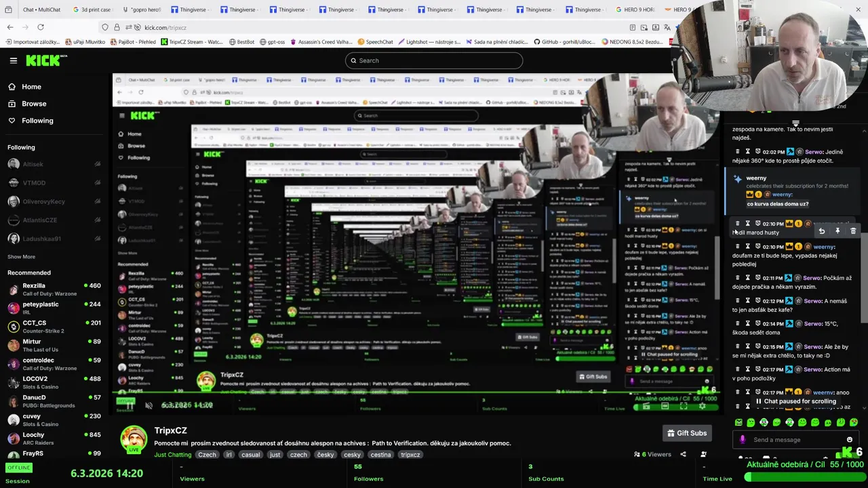Open the SpeechChat bookmark
This screenshot has width=868, height=488.
tap(375, 42)
